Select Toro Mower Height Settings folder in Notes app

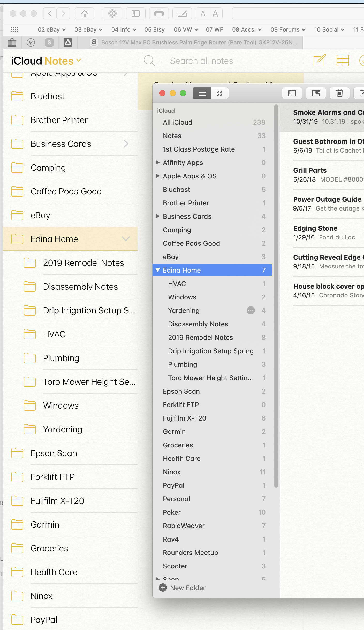[212, 378]
